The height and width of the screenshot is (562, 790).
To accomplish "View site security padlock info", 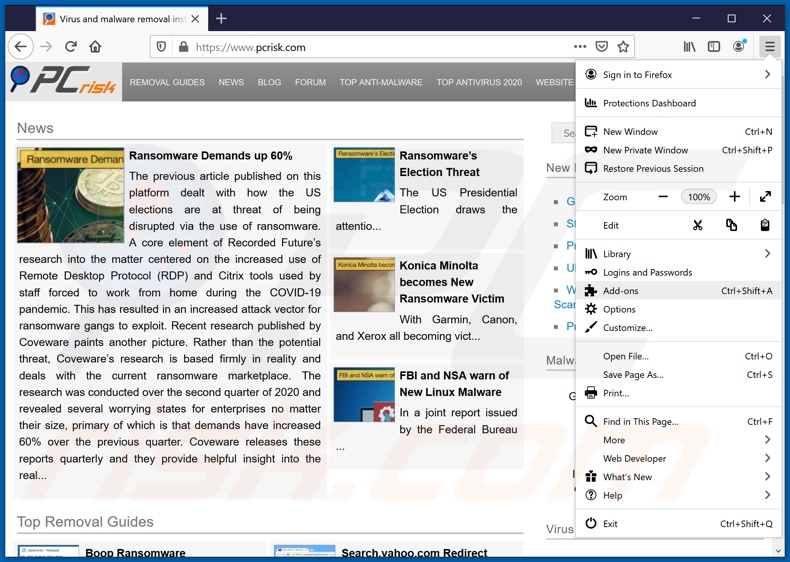I will (x=183, y=47).
